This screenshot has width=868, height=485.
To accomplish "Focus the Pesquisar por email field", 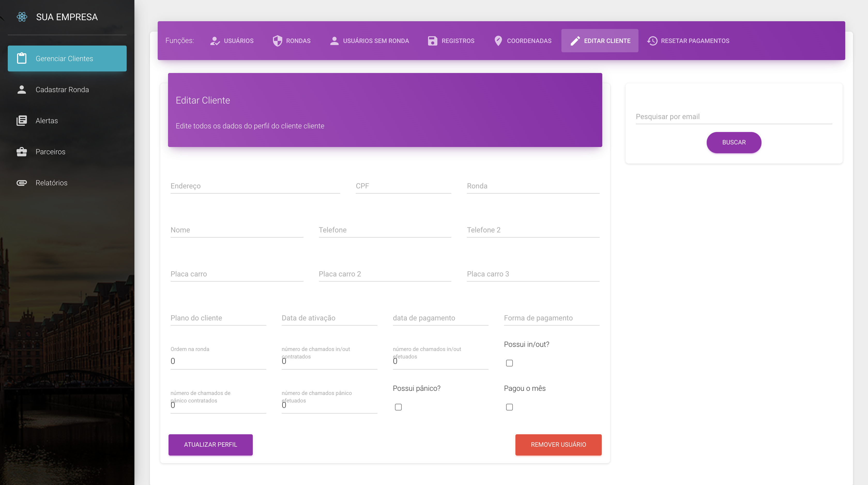I will click(x=734, y=117).
